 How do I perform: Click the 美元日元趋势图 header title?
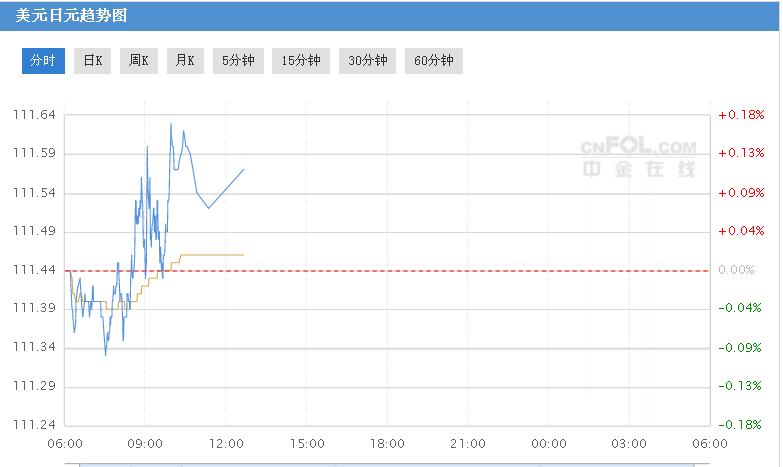pyautogui.click(x=71, y=15)
